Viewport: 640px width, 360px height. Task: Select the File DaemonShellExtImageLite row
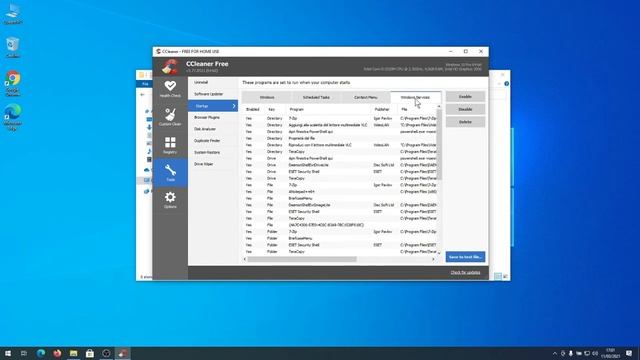pos(340,205)
